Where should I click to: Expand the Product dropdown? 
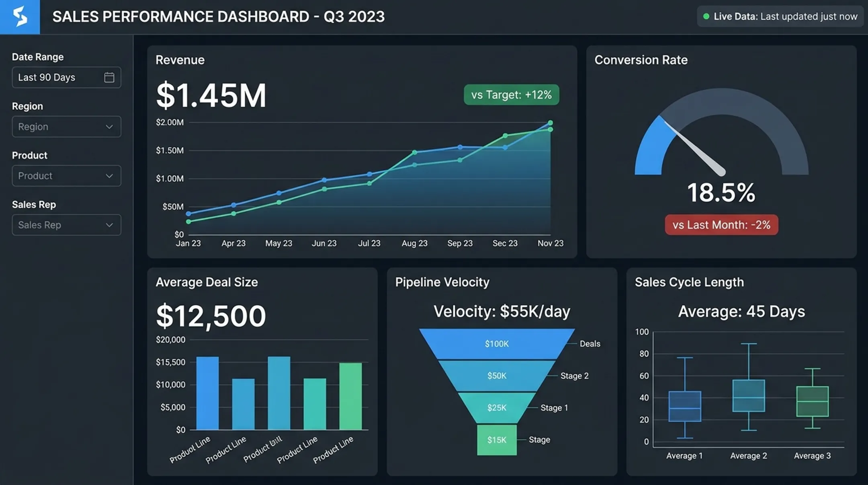pos(66,176)
